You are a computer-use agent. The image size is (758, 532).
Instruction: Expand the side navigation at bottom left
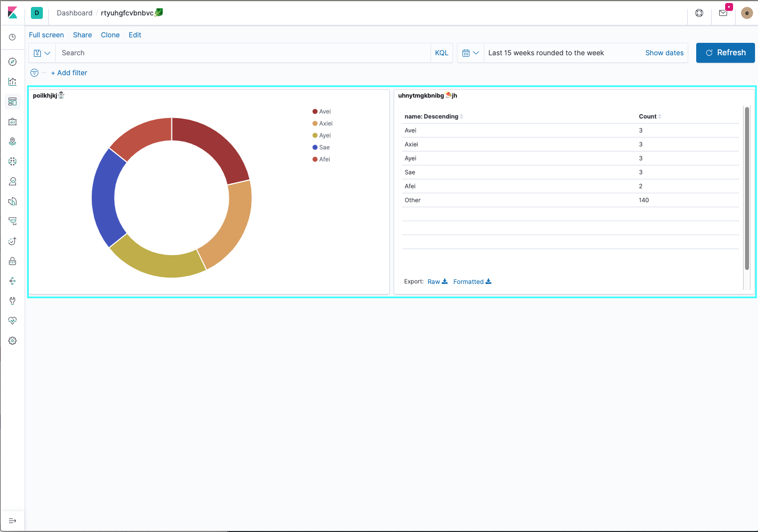(12, 521)
